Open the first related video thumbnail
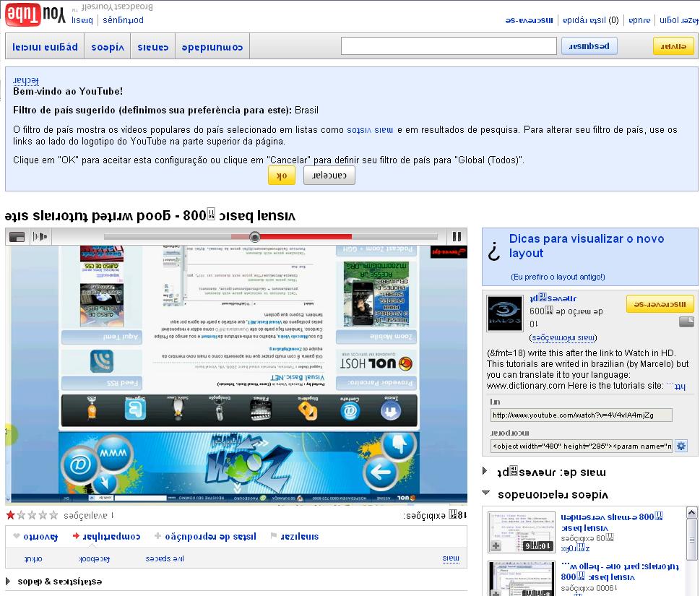Screen dimensions: 700x596 click(x=521, y=532)
